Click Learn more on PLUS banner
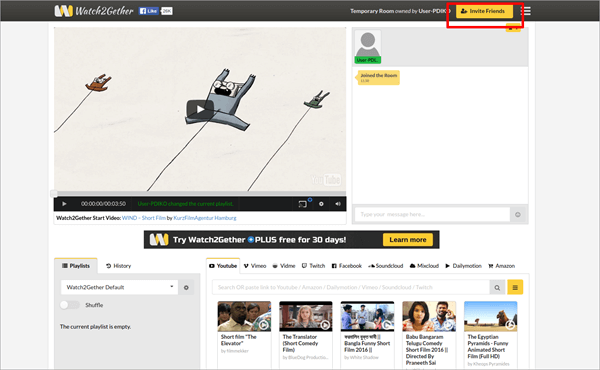This screenshot has height=370, width=600. pyautogui.click(x=408, y=240)
